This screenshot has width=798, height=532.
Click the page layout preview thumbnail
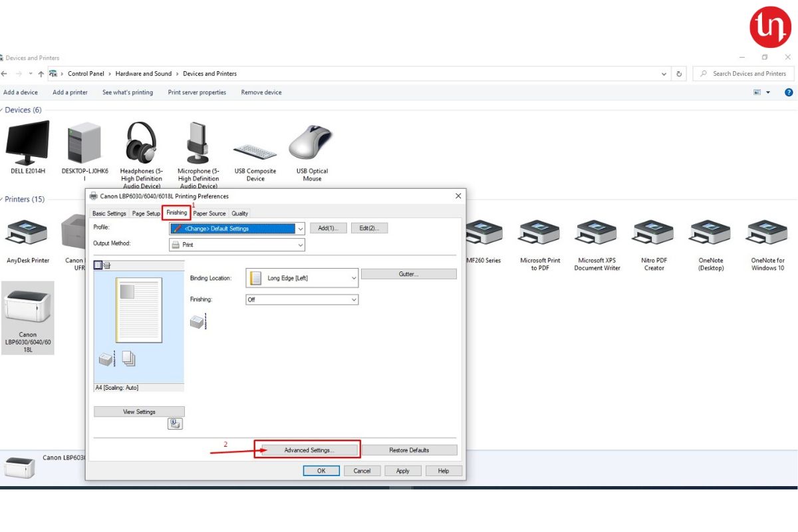pyautogui.click(x=139, y=310)
